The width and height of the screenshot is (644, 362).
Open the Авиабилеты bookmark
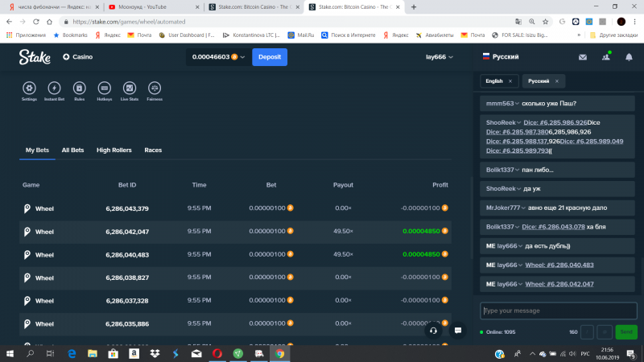435,35
